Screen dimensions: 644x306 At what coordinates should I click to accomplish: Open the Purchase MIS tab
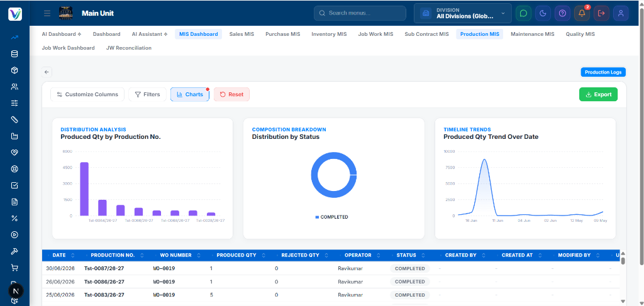(282, 34)
